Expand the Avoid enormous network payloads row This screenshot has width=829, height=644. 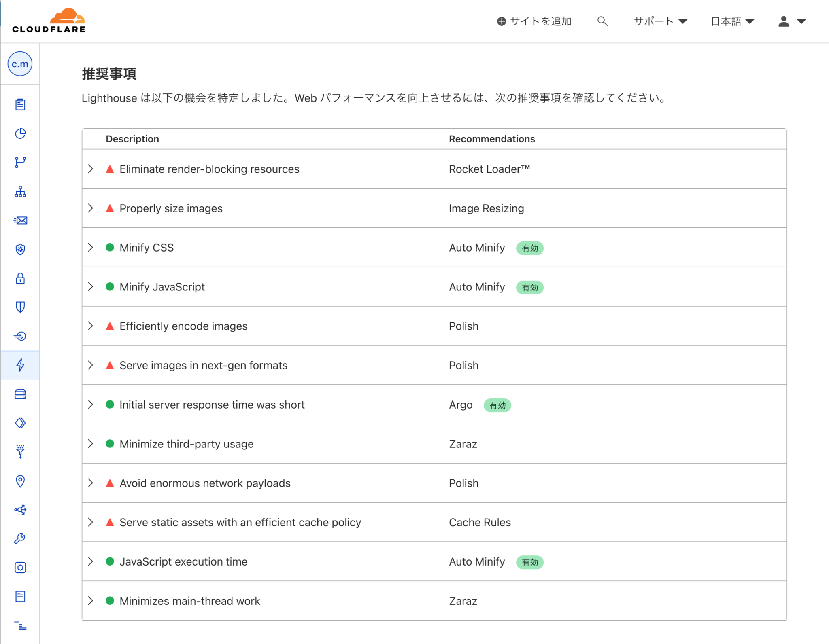(x=90, y=483)
